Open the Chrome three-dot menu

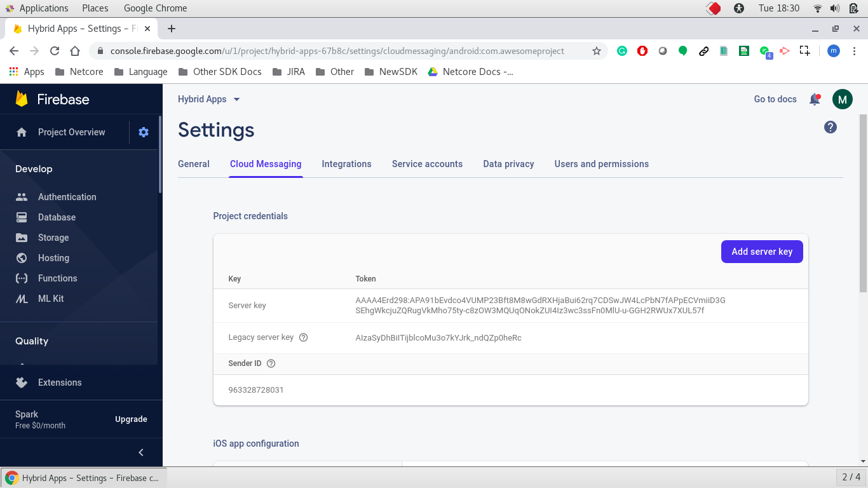tap(854, 51)
